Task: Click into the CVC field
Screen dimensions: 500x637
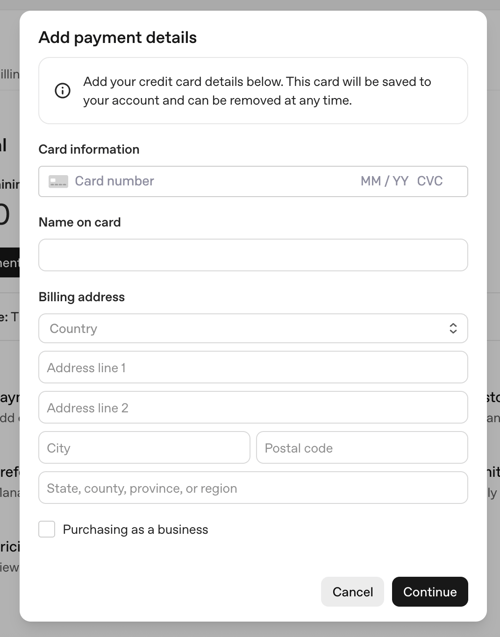Action: click(430, 181)
